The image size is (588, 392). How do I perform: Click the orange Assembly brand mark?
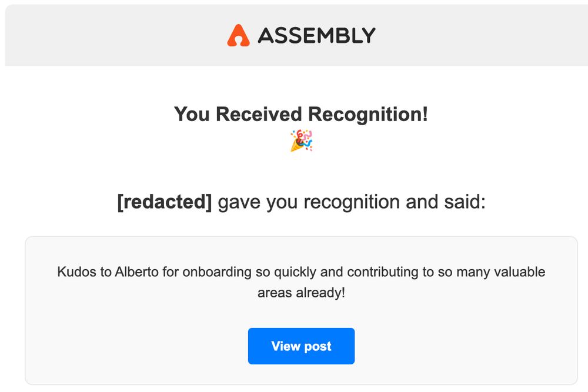point(239,35)
